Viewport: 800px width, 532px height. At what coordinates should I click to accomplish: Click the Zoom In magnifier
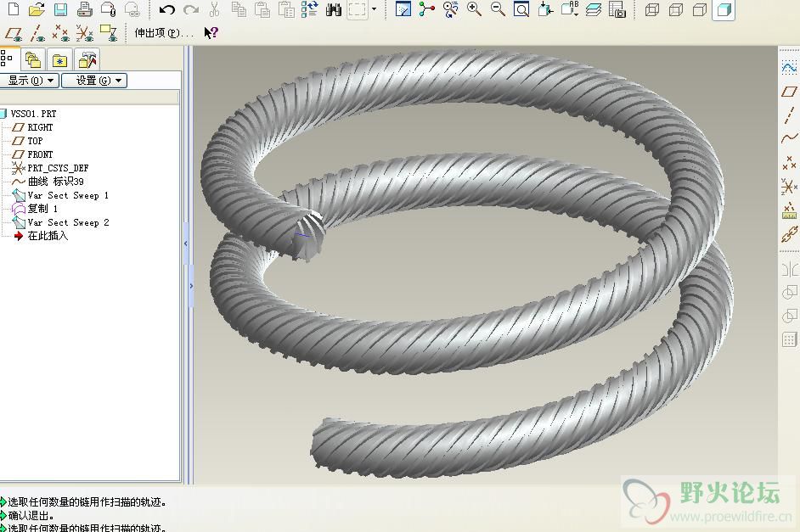pyautogui.click(x=474, y=9)
